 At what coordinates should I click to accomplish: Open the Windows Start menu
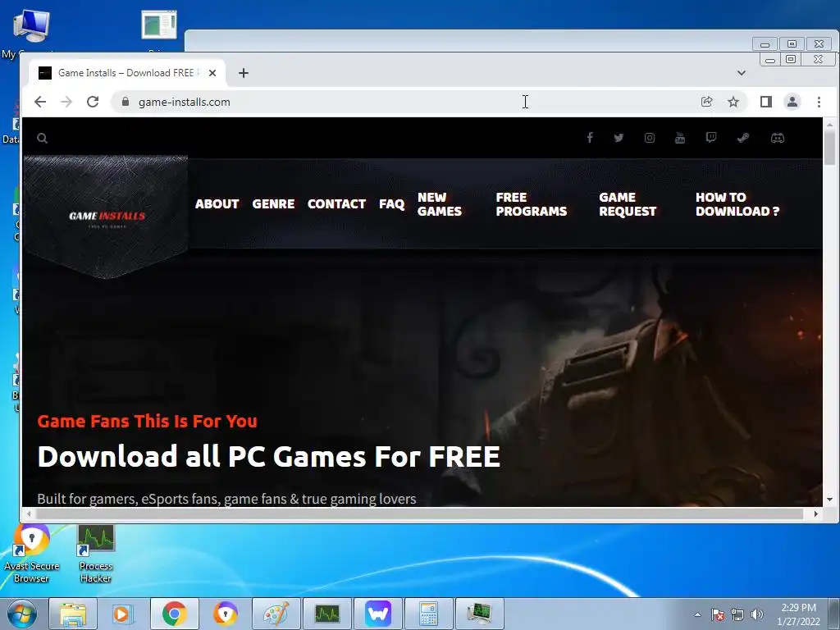[x=22, y=614]
